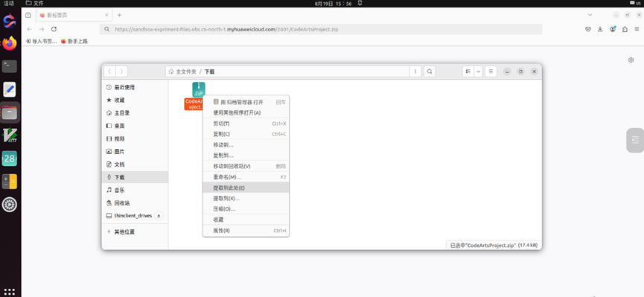Open 视频 folder in sidebar
The image size is (644, 297).
(x=135, y=139)
